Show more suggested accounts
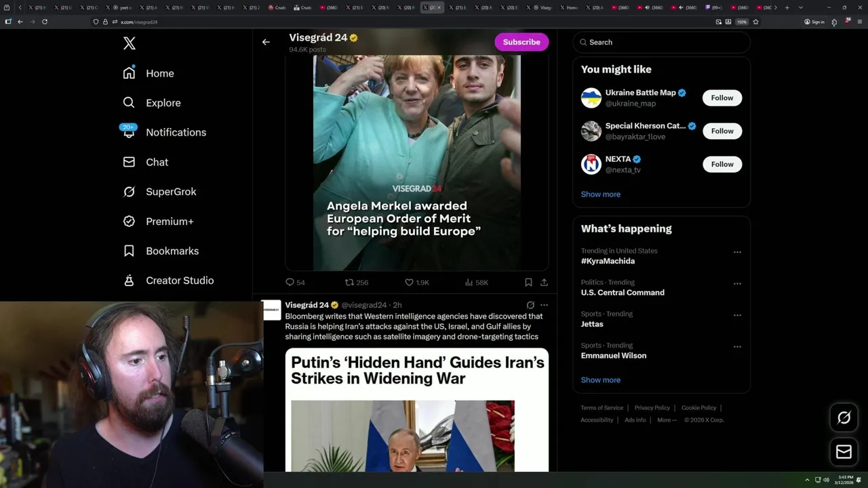 click(x=601, y=194)
